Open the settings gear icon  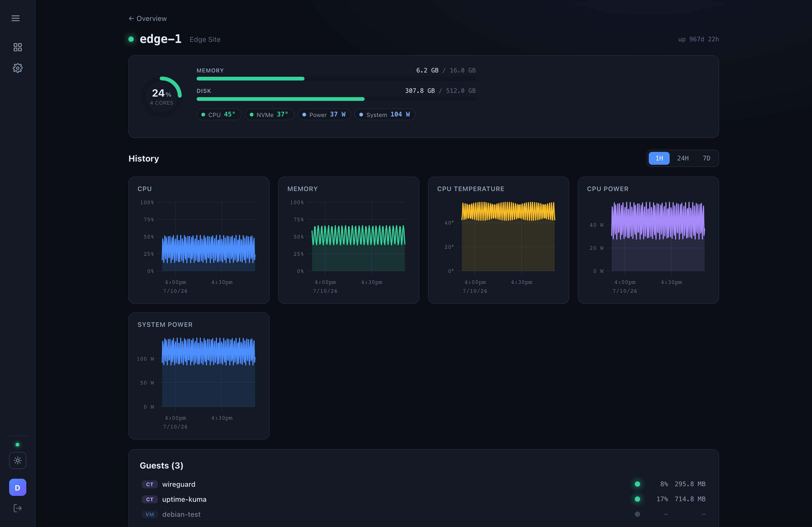pyautogui.click(x=17, y=68)
